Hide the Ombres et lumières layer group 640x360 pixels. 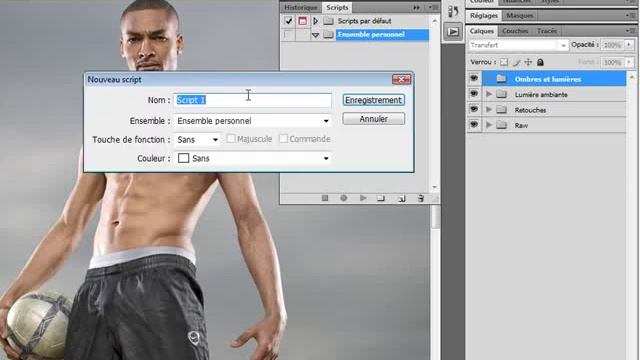pos(474,78)
